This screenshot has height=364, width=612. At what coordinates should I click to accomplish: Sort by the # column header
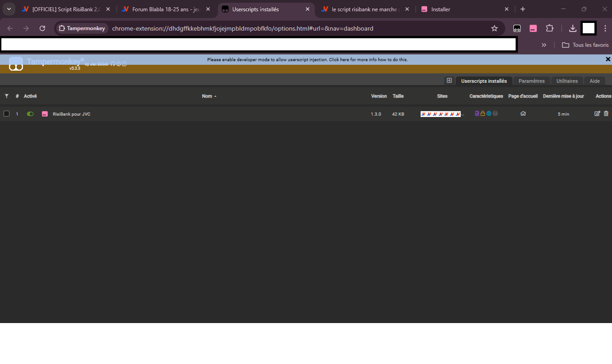17,96
